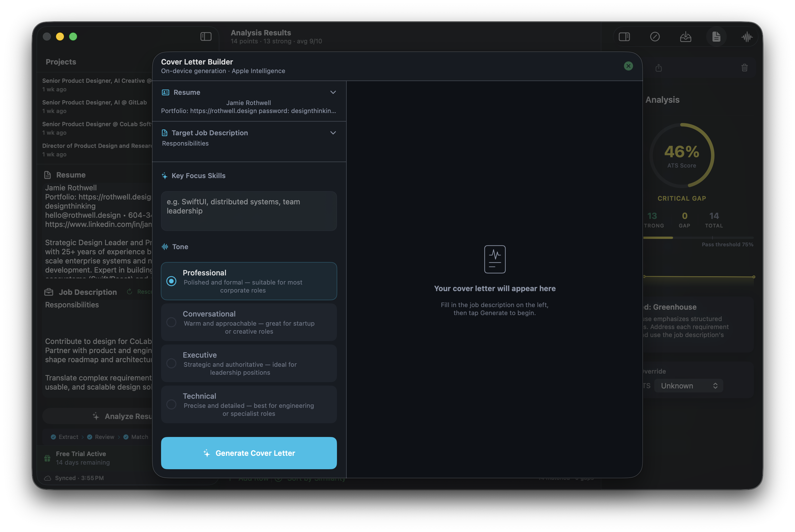The width and height of the screenshot is (795, 532).
Task: Click the cloud sync status icon
Action: tap(47, 478)
